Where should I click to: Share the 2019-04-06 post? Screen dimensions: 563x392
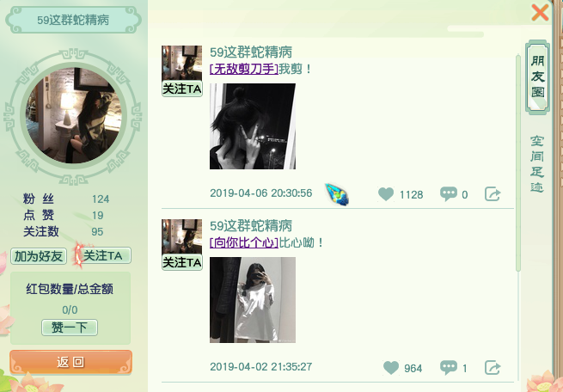(493, 193)
